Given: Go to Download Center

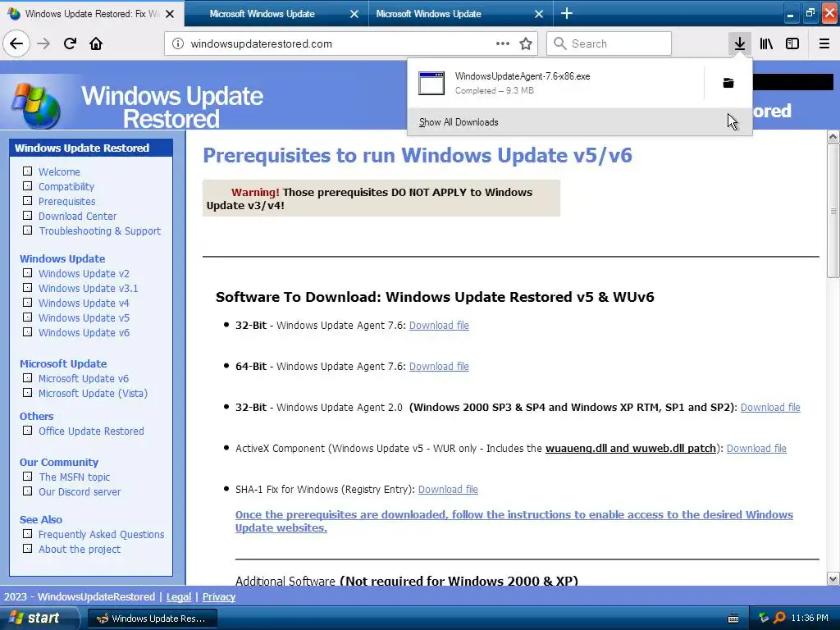Looking at the screenshot, I should click(x=78, y=217).
